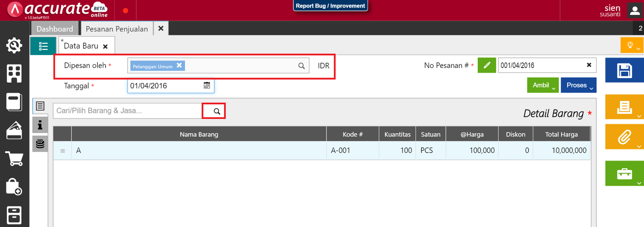Open the orange paperclip attachment dropdown
The image size is (644, 227).
coord(624,137)
